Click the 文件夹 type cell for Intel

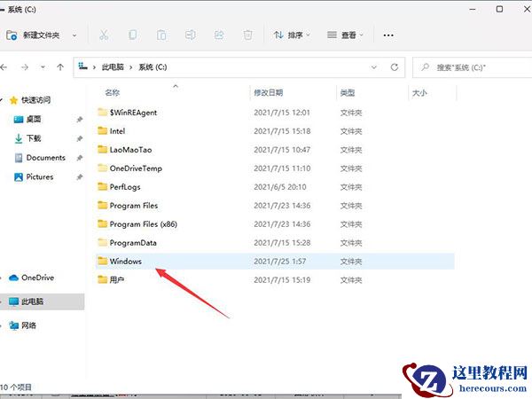tap(351, 131)
